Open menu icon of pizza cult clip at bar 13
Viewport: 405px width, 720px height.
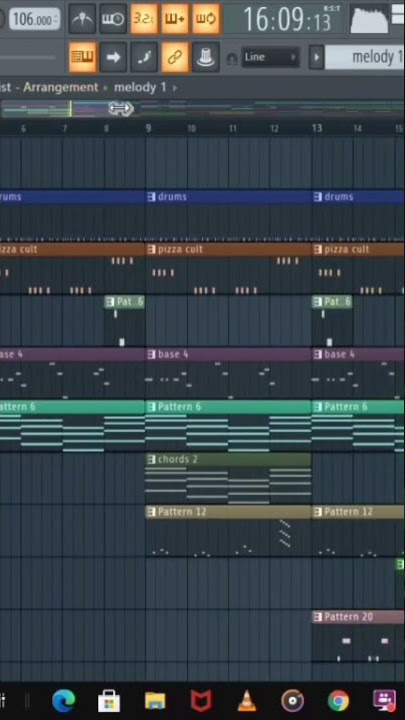click(317, 249)
